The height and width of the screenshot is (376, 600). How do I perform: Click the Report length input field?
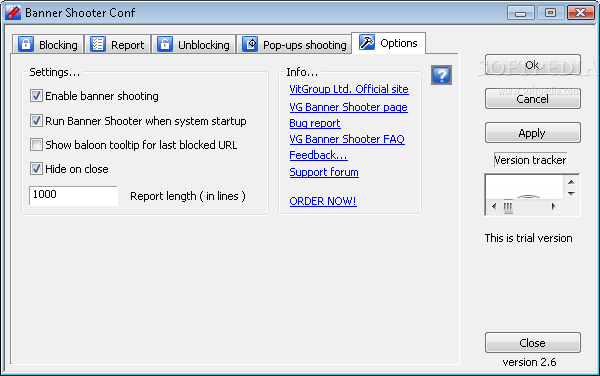73,196
